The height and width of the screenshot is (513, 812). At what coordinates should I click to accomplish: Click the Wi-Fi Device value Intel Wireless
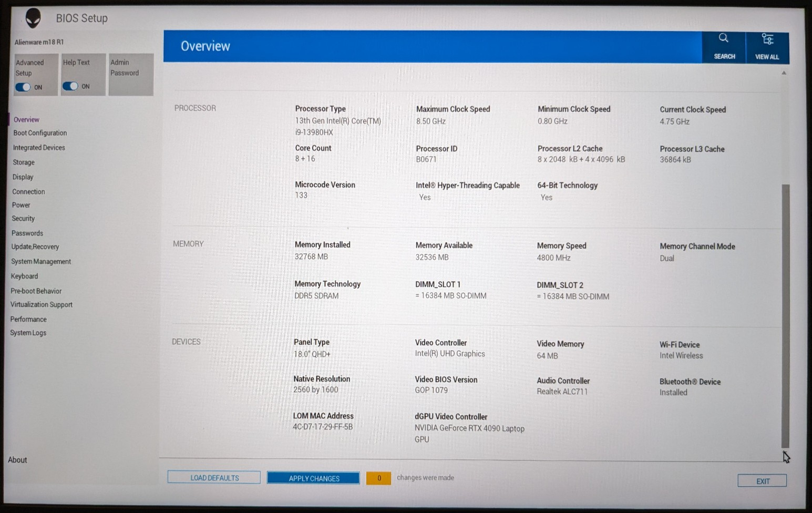pos(681,356)
